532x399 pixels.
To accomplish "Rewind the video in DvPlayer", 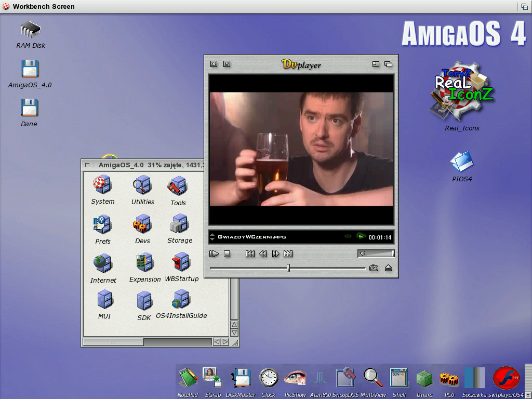I will pyautogui.click(x=263, y=254).
